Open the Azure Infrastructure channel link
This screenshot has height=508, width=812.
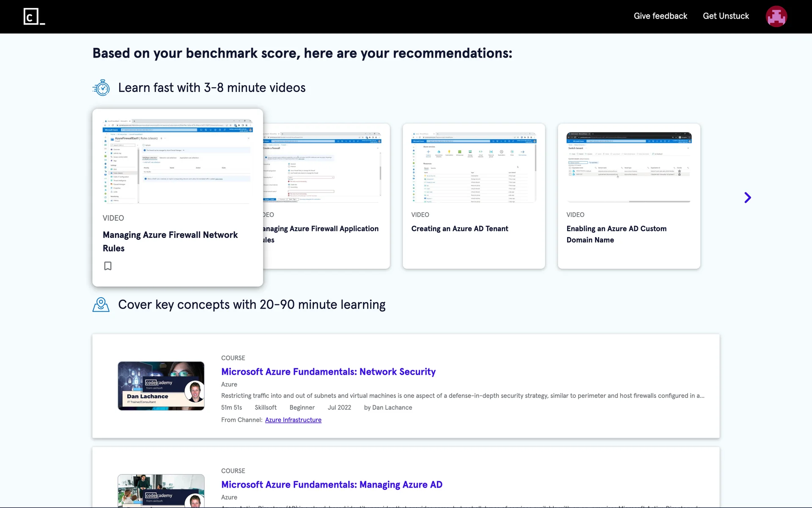pyautogui.click(x=293, y=420)
